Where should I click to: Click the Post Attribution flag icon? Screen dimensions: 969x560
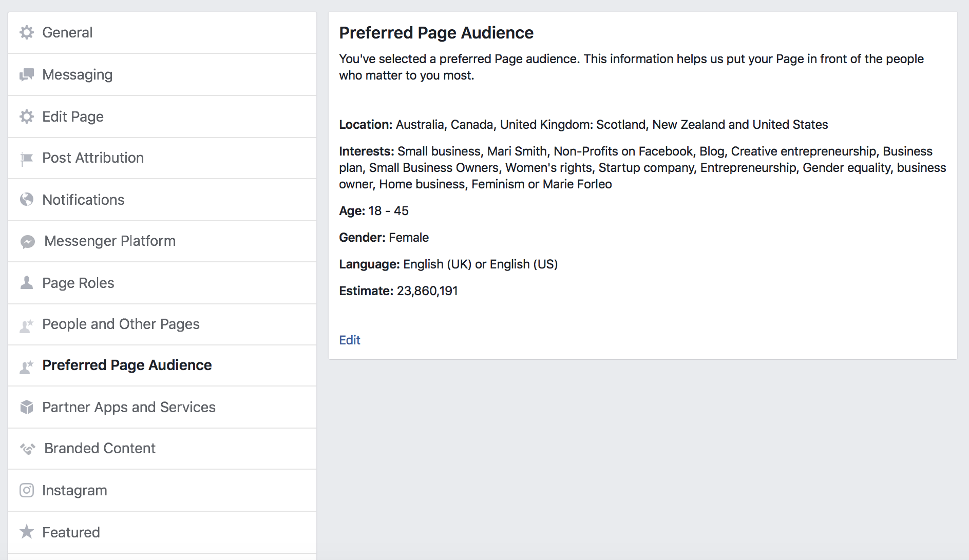[x=27, y=159]
